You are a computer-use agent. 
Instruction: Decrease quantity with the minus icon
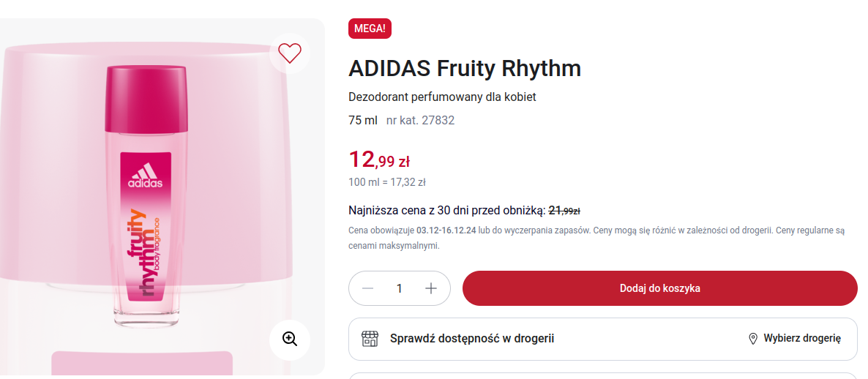coord(368,288)
